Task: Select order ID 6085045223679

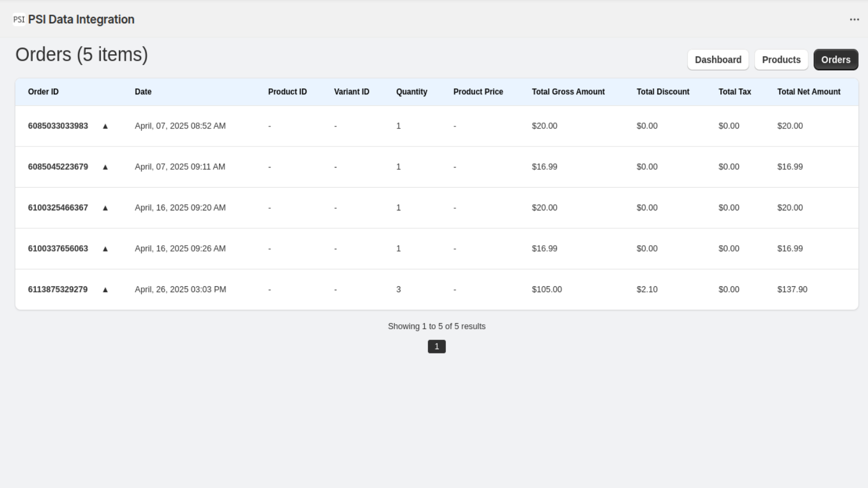Action: point(58,167)
